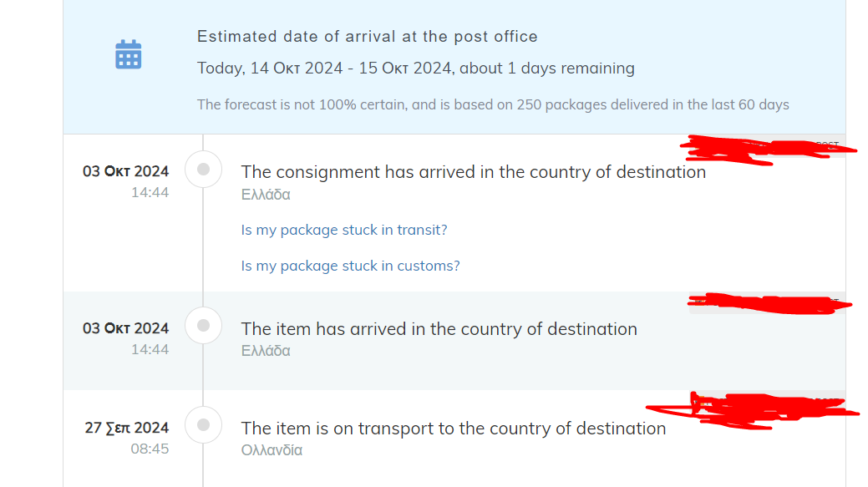Click the redacted carrier label on second event

tap(769, 304)
